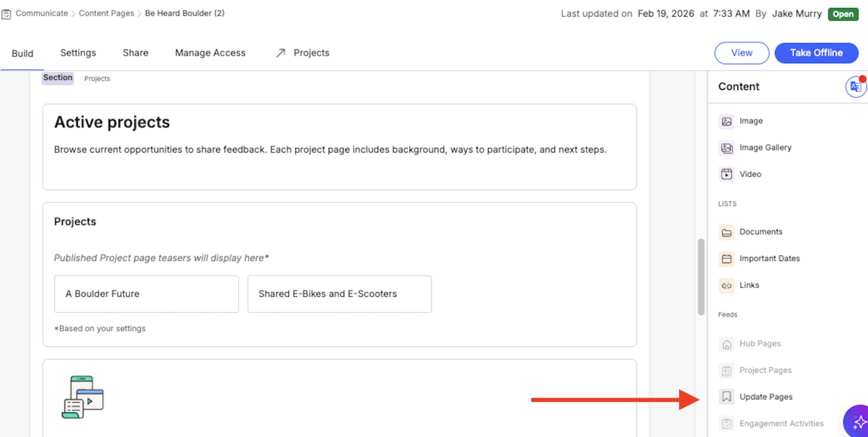868x437 pixels.
Task: Switch to the Settings tab
Action: [x=78, y=53]
